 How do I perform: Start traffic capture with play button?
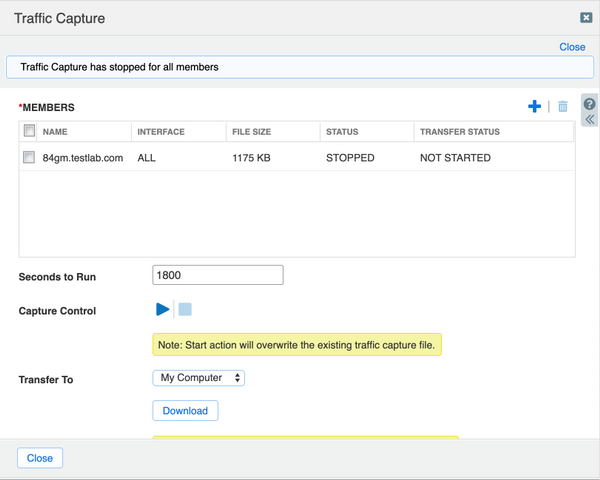click(x=163, y=309)
